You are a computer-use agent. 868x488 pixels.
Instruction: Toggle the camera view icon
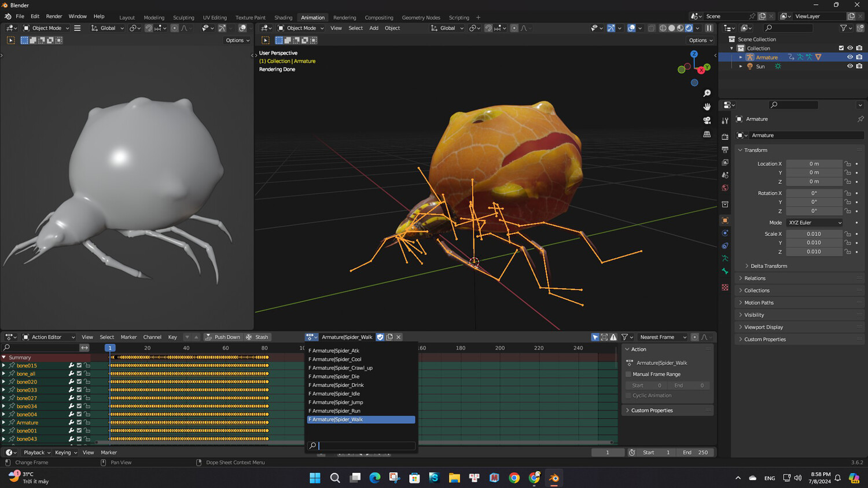[707, 120]
